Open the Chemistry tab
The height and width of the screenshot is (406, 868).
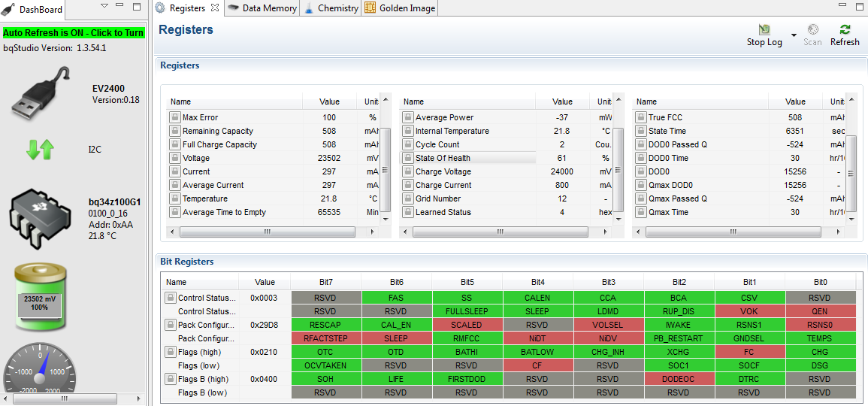331,8
